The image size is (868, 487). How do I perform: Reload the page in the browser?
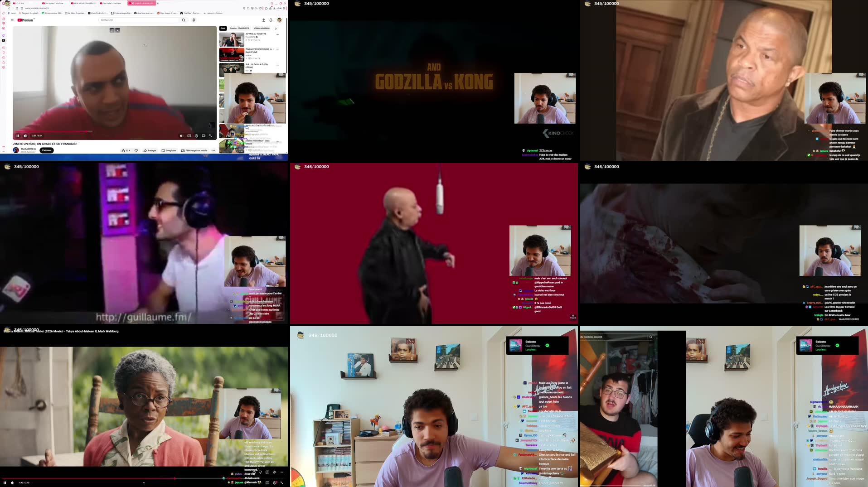point(17,8)
